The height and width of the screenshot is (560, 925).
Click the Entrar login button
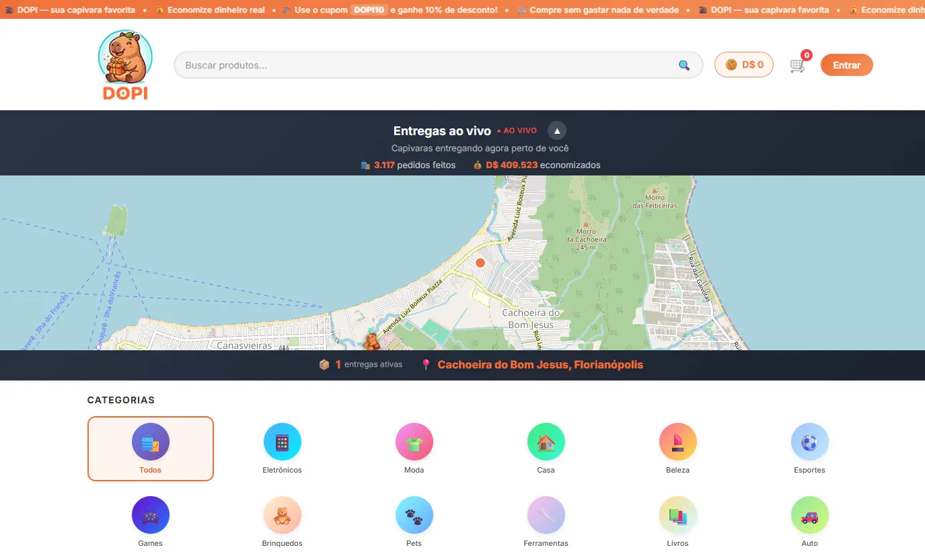tap(846, 65)
